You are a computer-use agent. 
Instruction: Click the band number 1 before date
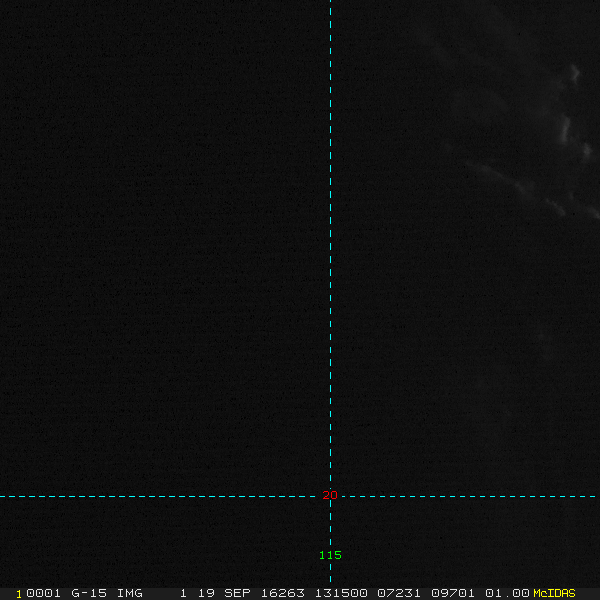point(183,593)
